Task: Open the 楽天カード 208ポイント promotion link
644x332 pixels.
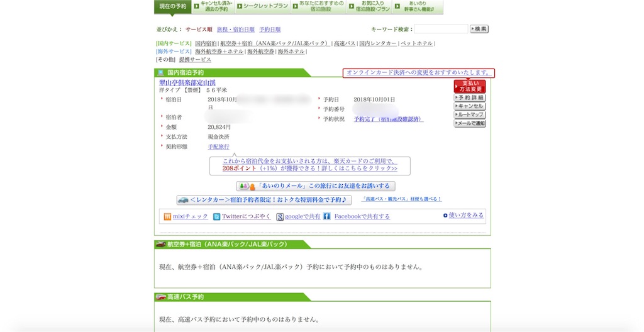Action: click(310, 165)
